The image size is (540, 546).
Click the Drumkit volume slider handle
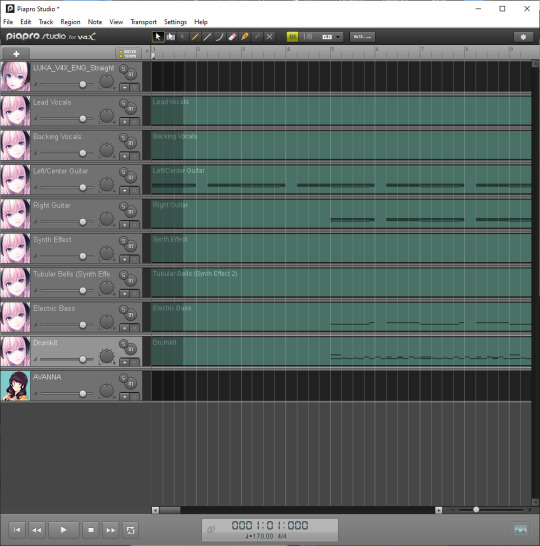pyautogui.click(x=83, y=359)
